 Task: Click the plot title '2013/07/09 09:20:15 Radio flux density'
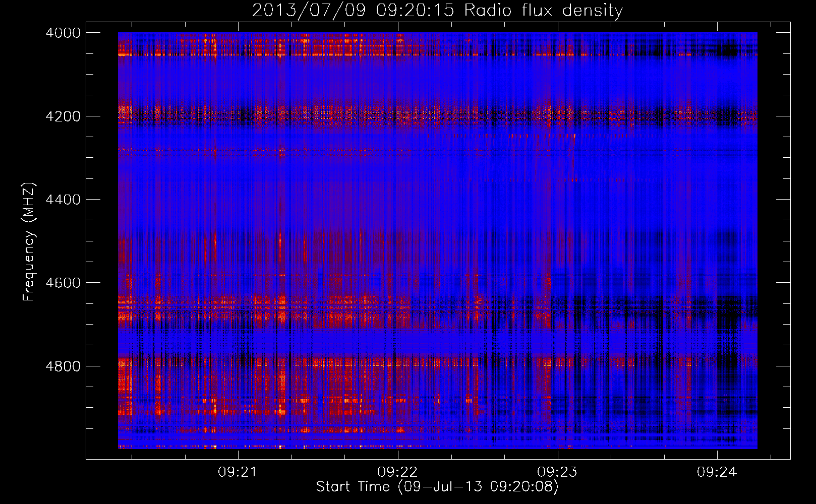pyautogui.click(x=437, y=11)
